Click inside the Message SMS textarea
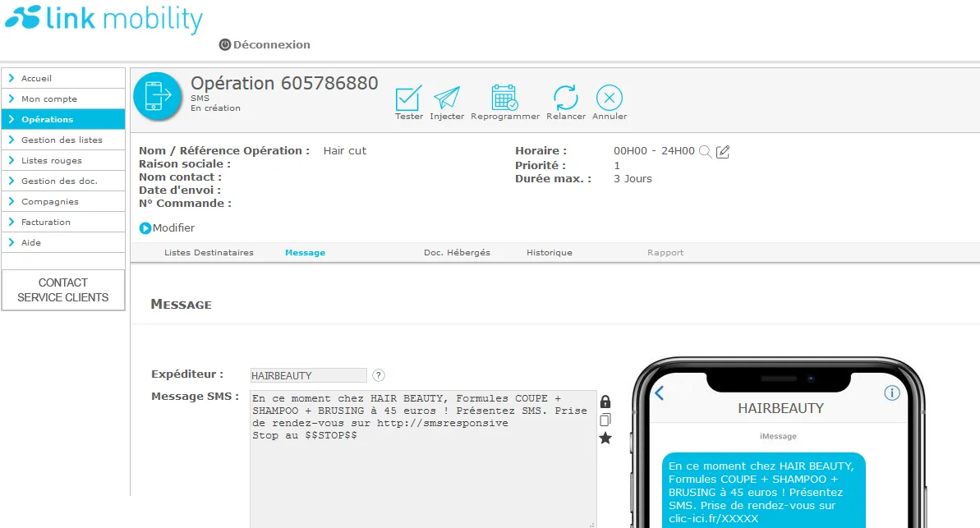 tap(423, 459)
